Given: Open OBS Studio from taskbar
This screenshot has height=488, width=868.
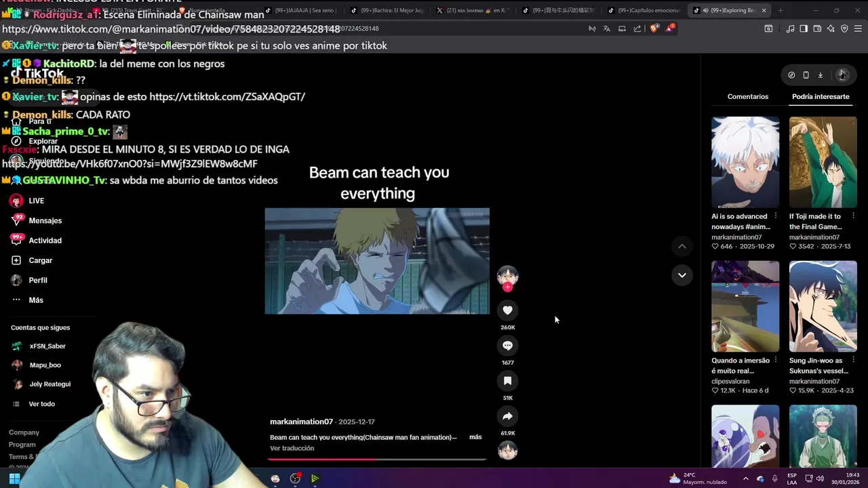Looking at the screenshot, I should (x=295, y=479).
